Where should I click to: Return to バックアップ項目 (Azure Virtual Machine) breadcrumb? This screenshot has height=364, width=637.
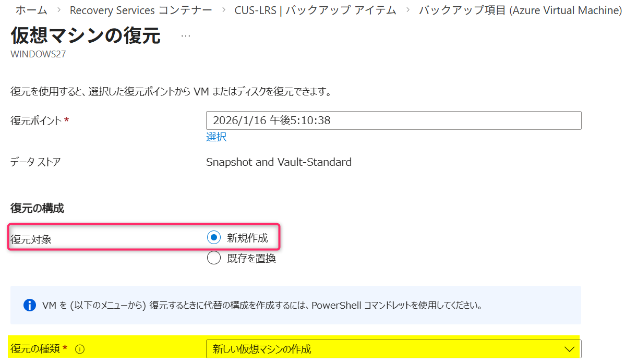pyautogui.click(x=520, y=10)
